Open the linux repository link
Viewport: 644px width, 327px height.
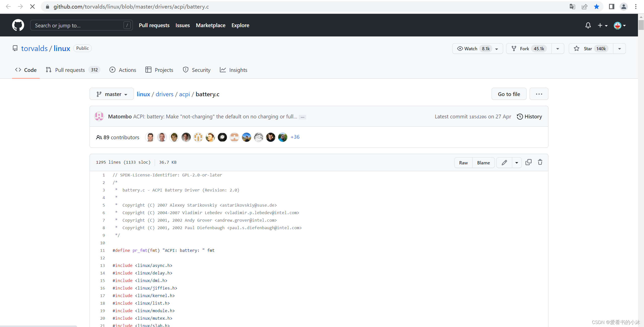[62, 48]
